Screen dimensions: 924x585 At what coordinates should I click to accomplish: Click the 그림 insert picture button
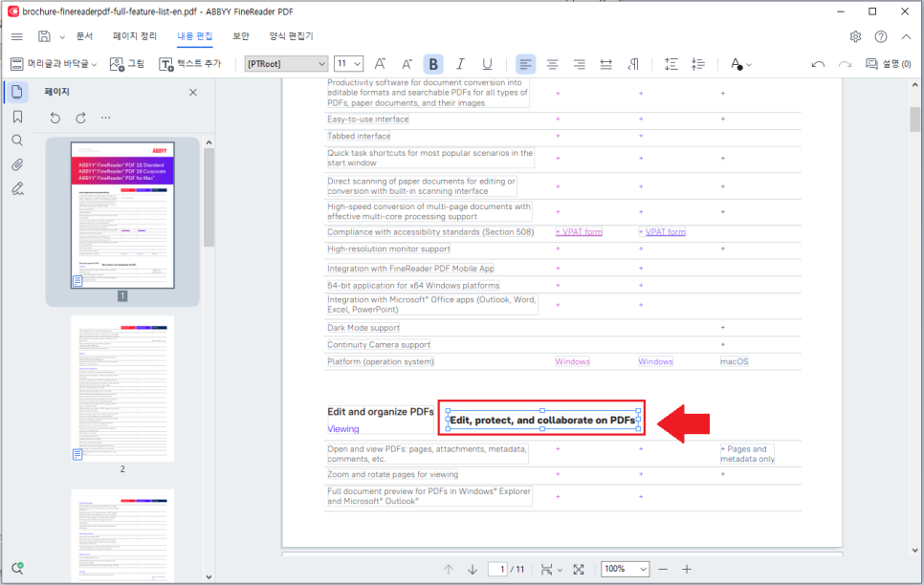126,64
